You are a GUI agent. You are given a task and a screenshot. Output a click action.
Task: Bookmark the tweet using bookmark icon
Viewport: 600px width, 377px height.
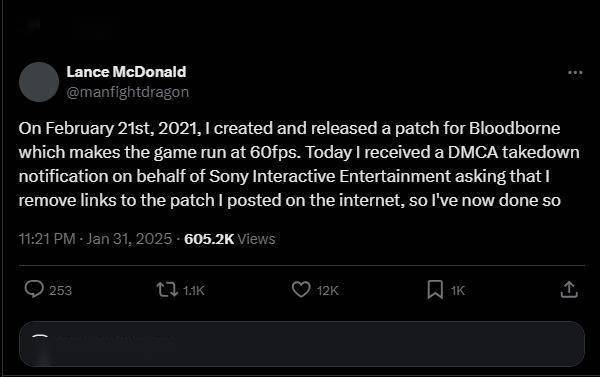435,289
